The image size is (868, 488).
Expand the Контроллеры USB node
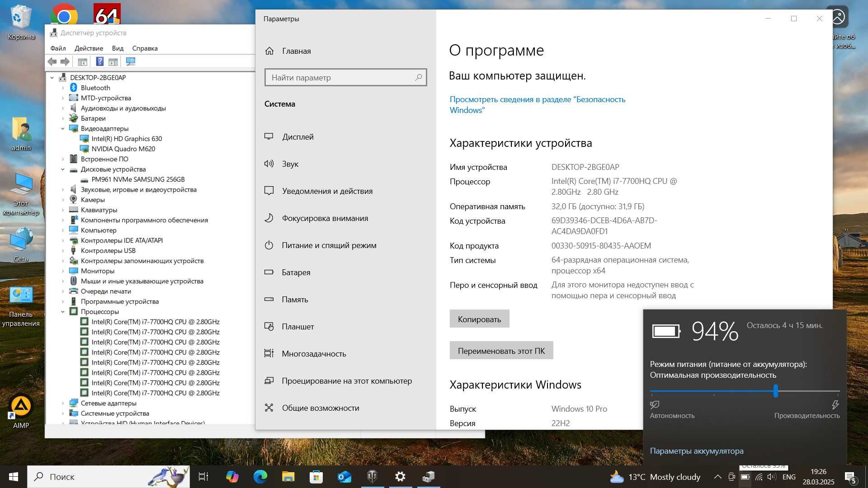tap(63, 250)
